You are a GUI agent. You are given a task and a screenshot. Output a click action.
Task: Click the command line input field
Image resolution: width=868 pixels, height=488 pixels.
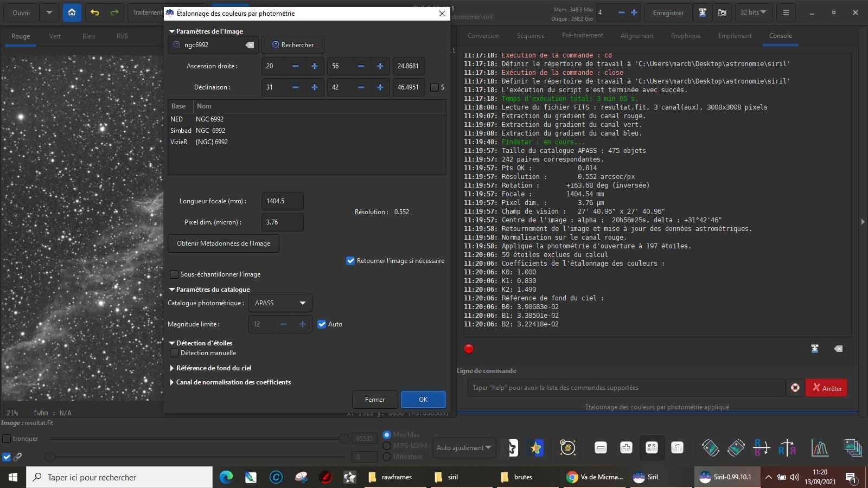point(626,388)
